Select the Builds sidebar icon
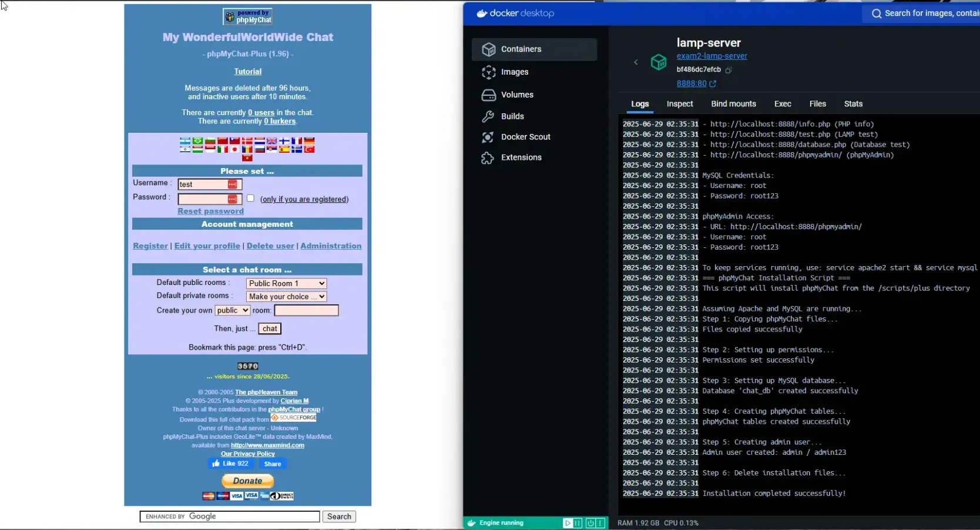Viewport: 980px width, 530px height. click(x=513, y=116)
